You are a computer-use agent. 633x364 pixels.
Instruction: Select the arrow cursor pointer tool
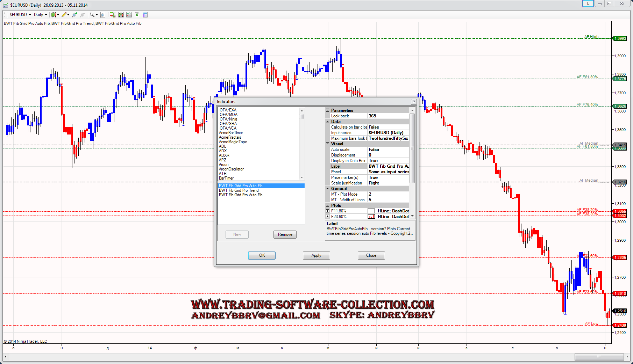click(92, 15)
